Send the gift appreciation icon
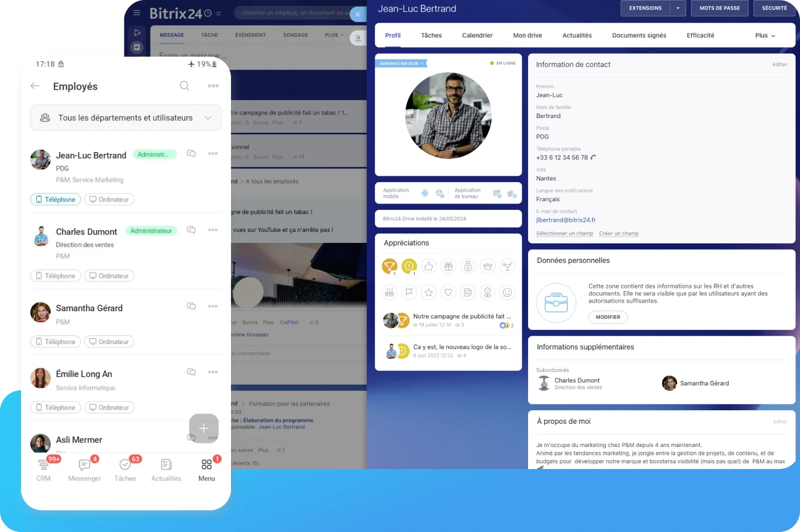Screen dimensions: 800x532 pyautogui.click(x=448, y=266)
